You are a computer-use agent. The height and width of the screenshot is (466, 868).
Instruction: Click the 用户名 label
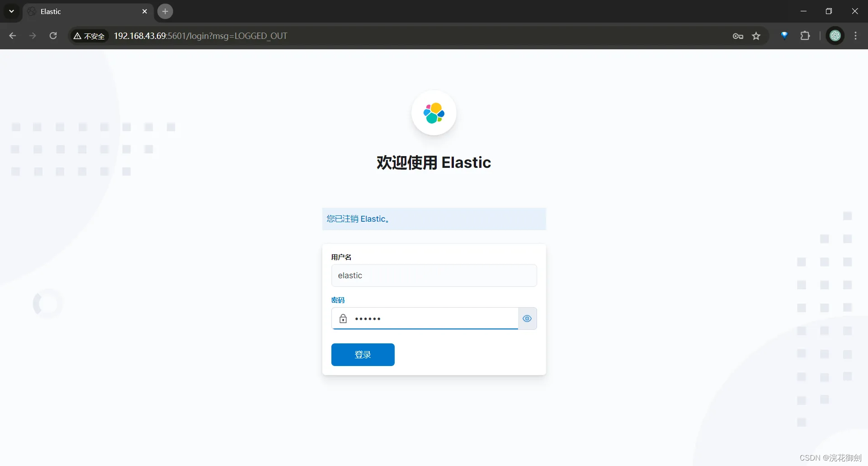(x=341, y=257)
